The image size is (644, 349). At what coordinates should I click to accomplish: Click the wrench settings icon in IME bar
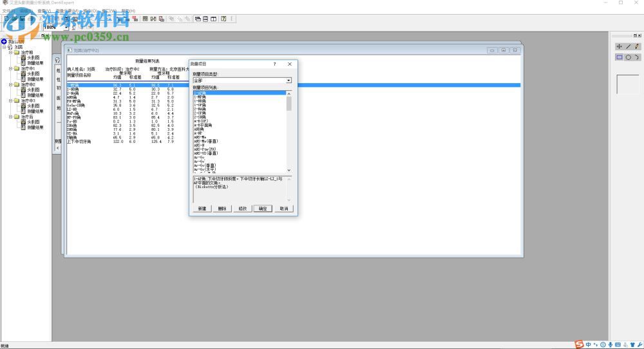tap(640, 344)
